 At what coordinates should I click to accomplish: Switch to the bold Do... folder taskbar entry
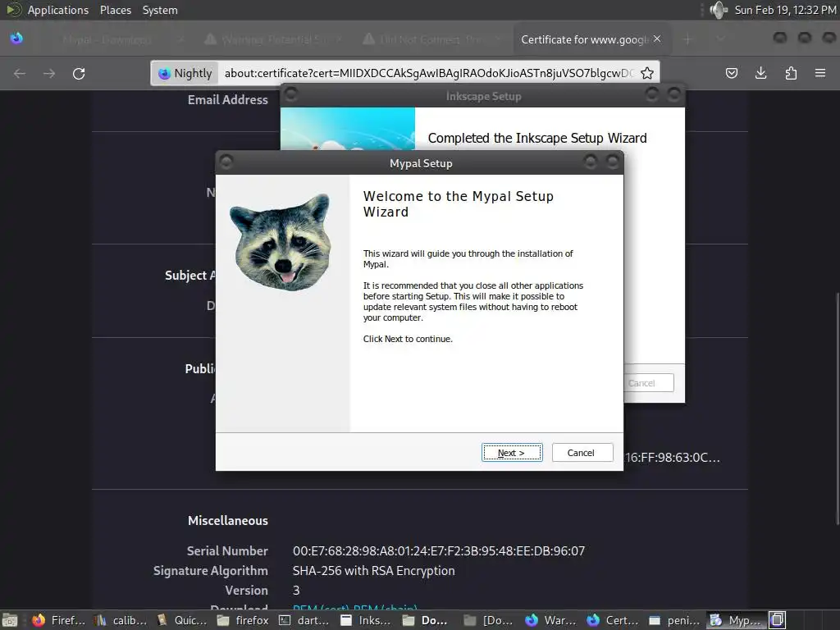pyautogui.click(x=427, y=620)
